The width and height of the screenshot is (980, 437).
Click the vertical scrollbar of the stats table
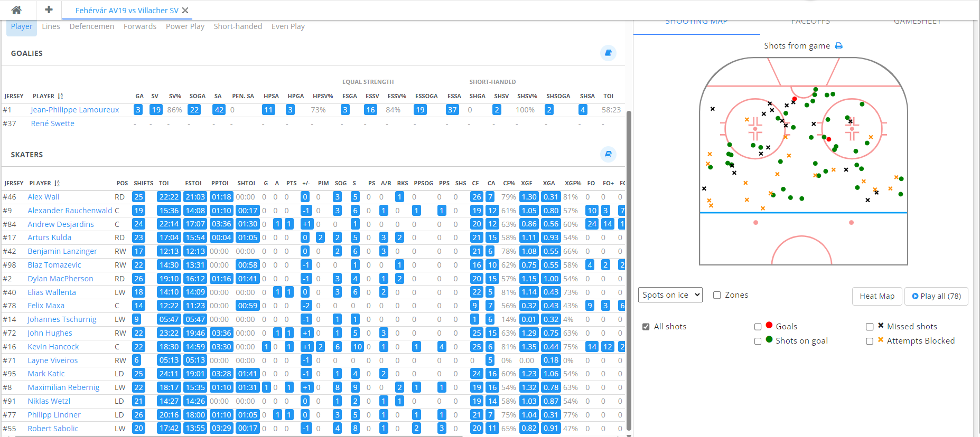629,264
